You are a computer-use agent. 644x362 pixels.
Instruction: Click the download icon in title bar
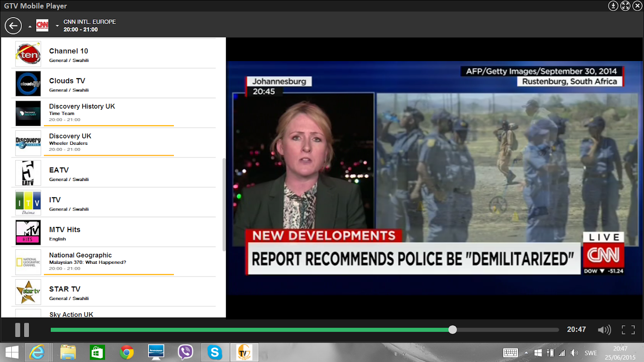point(613,5)
